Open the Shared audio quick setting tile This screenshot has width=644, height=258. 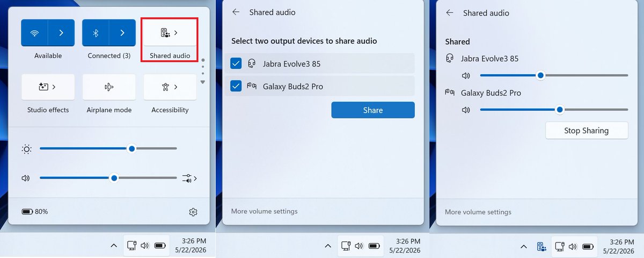(170, 33)
